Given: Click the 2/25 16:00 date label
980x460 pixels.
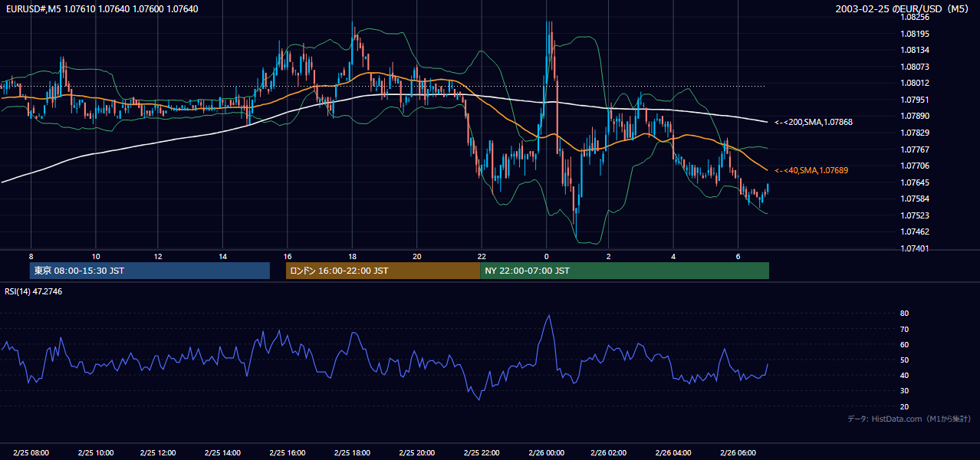Looking at the screenshot, I should (x=288, y=452).
